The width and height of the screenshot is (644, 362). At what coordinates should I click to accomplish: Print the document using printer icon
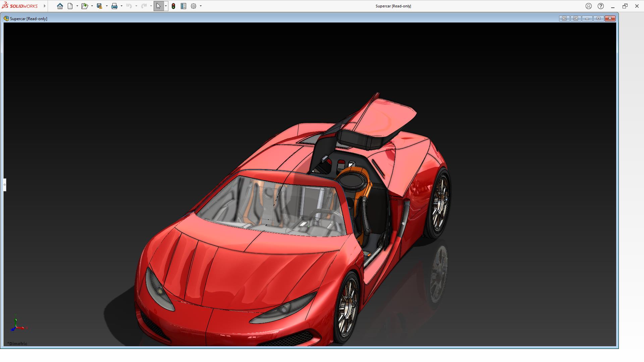(x=114, y=6)
